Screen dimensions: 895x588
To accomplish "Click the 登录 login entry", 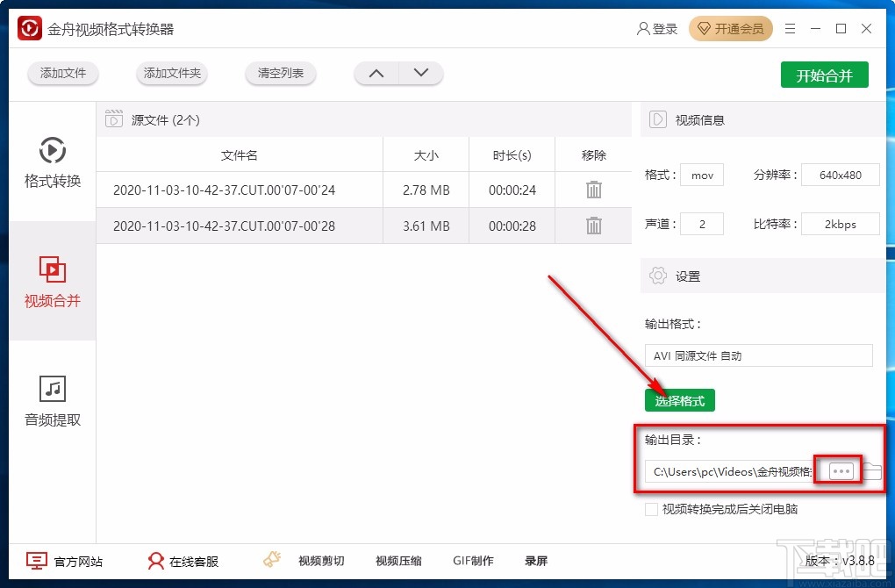I will (x=657, y=28).
